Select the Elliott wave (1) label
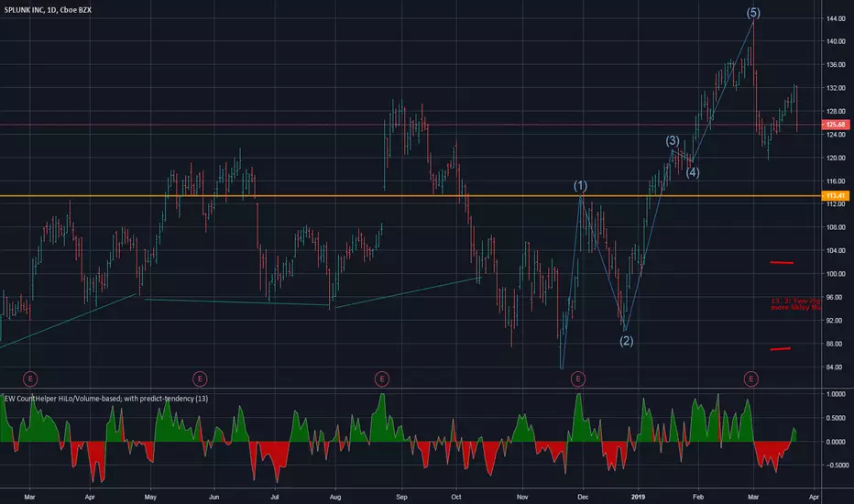 [x=581, y=186]
